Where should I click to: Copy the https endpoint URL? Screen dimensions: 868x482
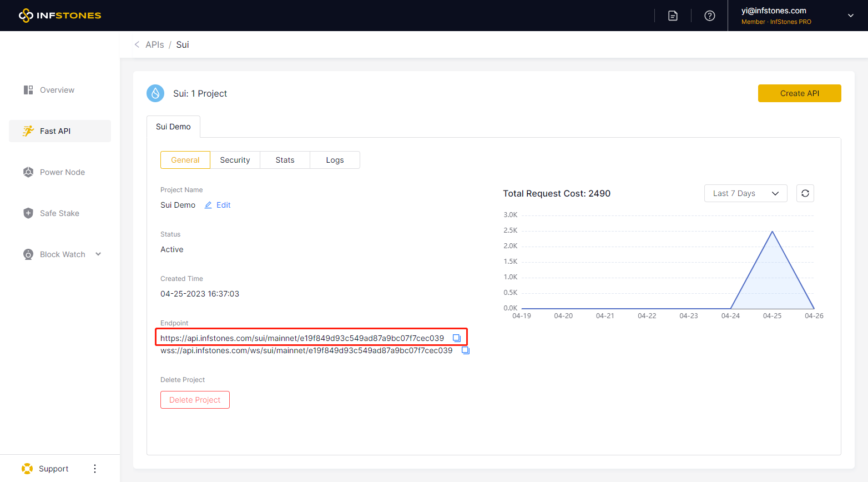click(x=457, y=338)
